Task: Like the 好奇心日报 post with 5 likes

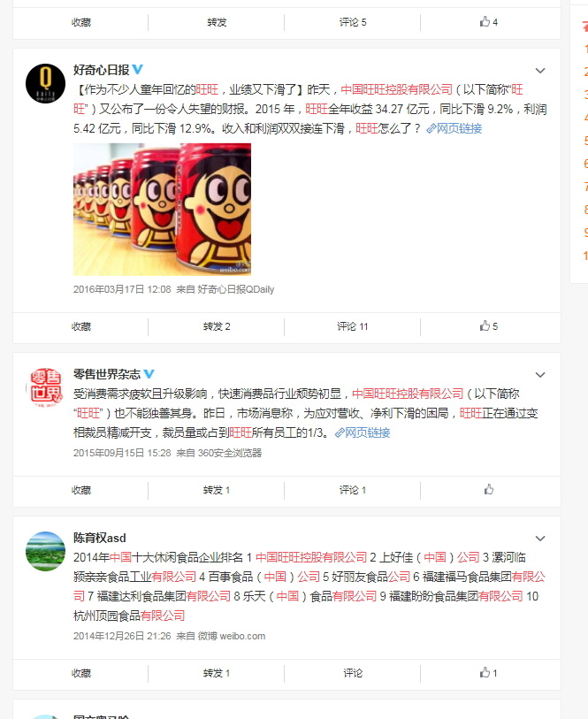Action: [489, 326]
